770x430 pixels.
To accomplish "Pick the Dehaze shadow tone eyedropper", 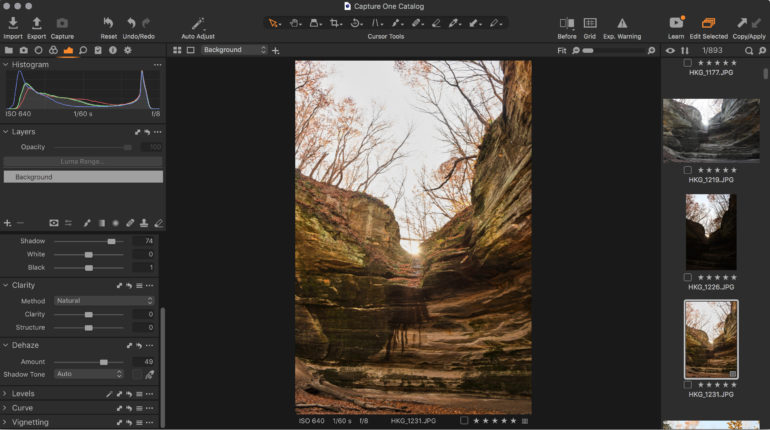I will click(x=150, y=374).
